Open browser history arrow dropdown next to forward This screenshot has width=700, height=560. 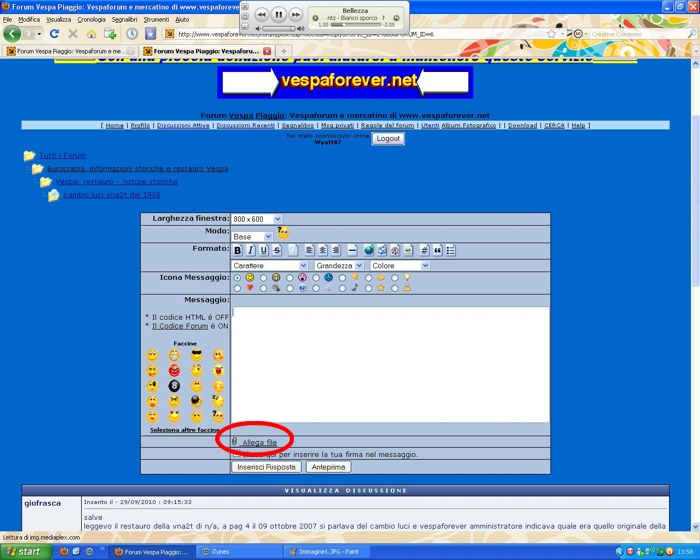click(39, 34)
